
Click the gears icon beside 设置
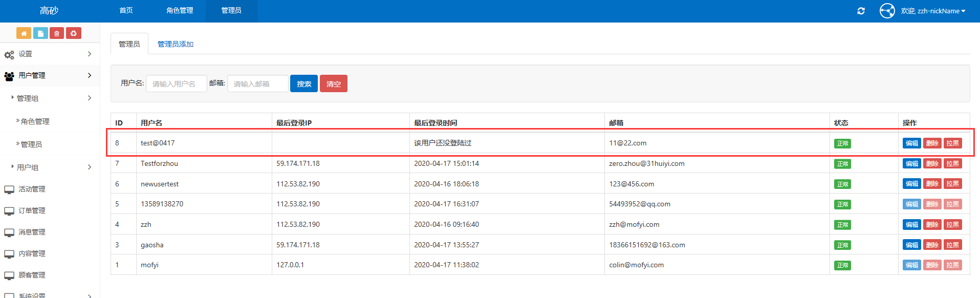[x=9, y=55]
